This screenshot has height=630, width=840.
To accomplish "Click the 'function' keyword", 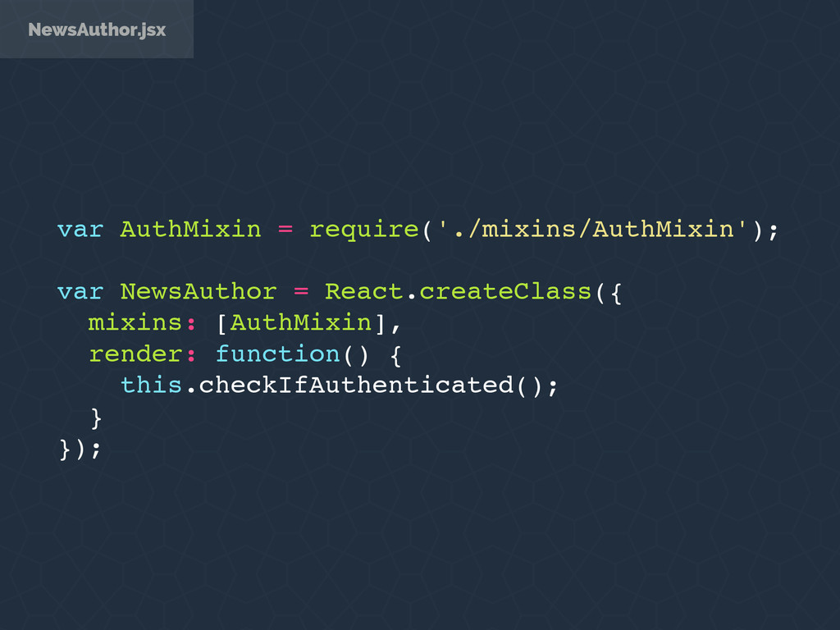I will [x=277, y=354].
